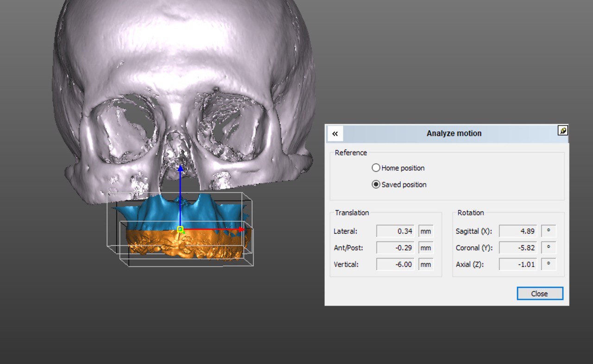
Task: Click the Ant/Post translation value field
Action: pyautogui.click(x=395, y=248)
